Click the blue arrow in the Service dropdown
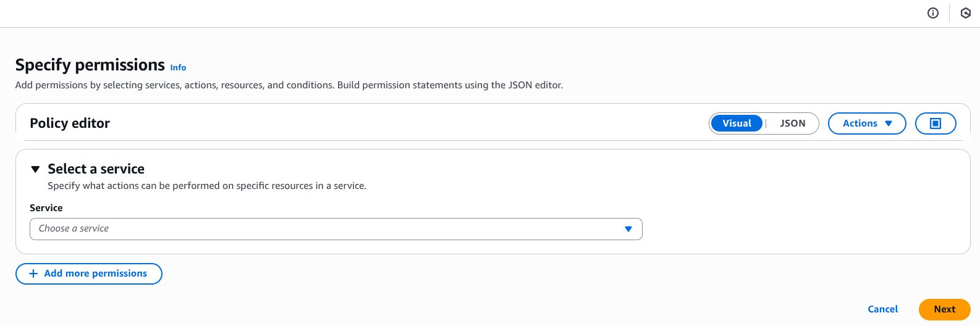The height and width of the screenshot is (326, 980). click(628, 229)
